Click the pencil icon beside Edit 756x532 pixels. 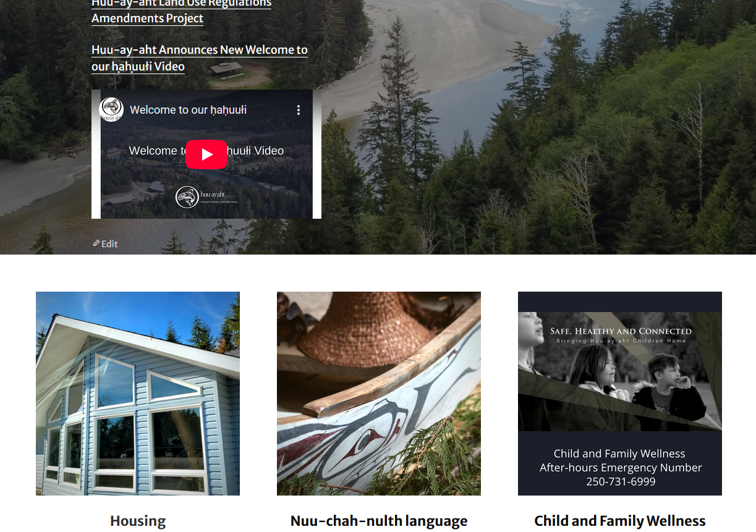click(96, 243)
